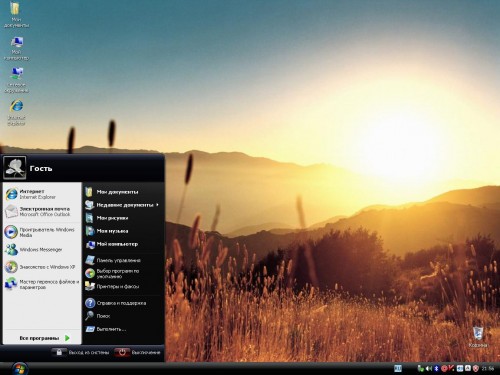This screenshot has height=375, width=500.
Task: Click the Windows Start orb
Action: 19,368
